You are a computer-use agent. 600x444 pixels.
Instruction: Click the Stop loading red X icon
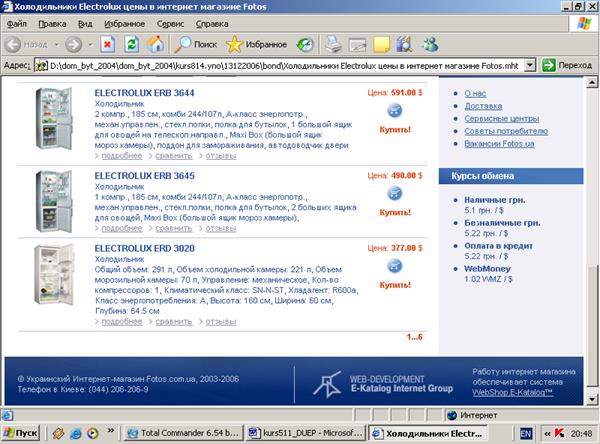[108, 45]
